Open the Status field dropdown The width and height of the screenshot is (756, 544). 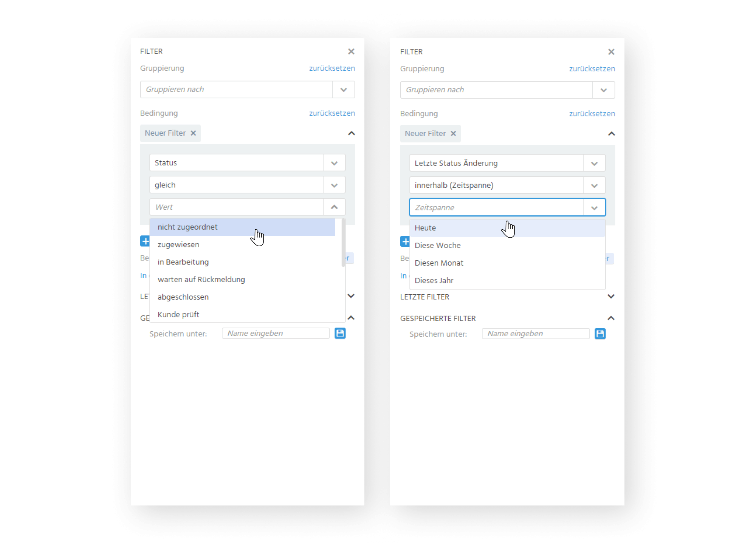247,163
